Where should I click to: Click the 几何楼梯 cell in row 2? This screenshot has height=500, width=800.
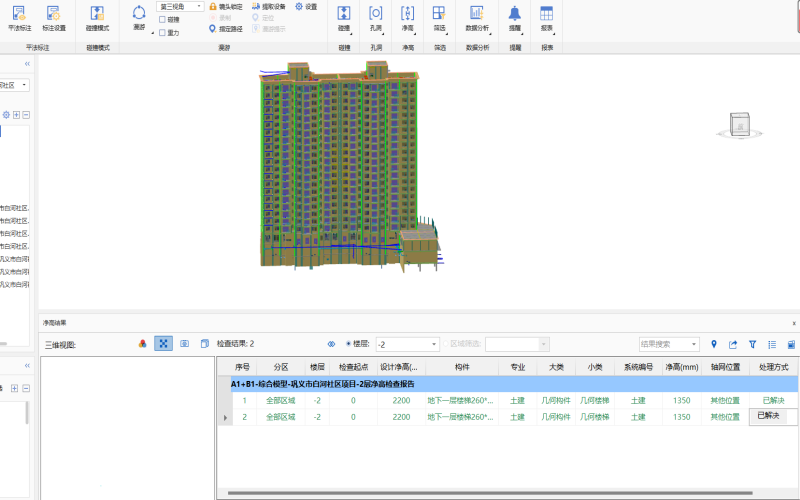click(594, 417)
